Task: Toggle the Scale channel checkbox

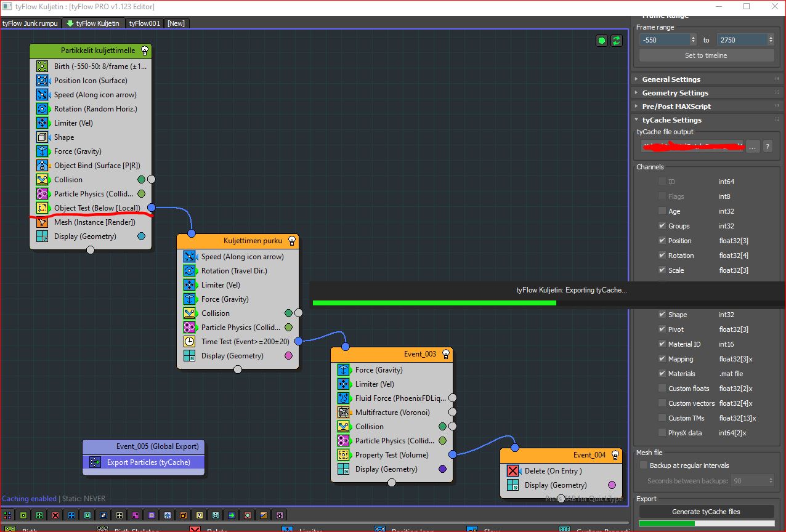Action: [x=662, y=270]
